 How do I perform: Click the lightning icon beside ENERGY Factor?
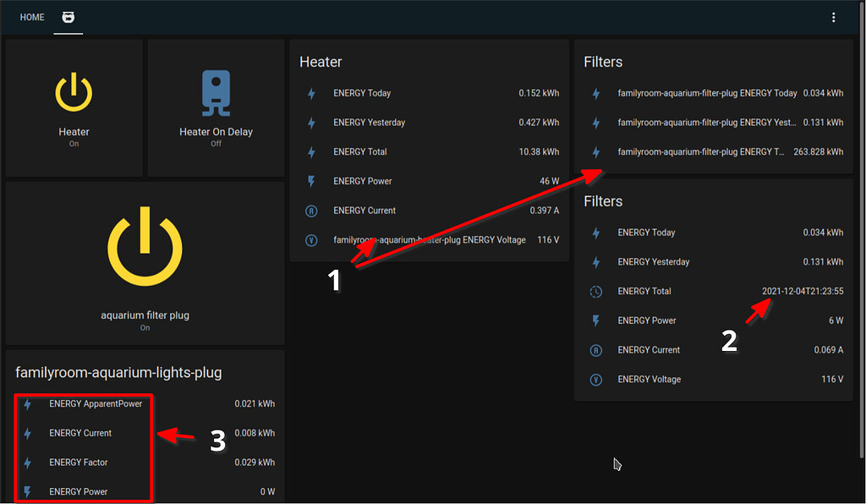pyautogui.click(x=27, y=463)
